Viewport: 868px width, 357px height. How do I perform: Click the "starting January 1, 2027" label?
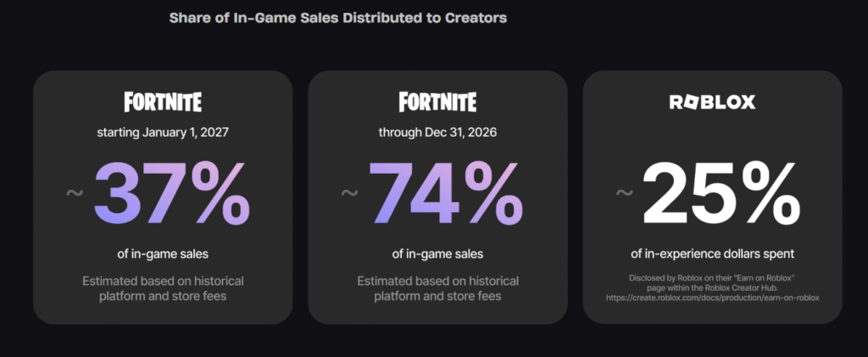(163, 132)
